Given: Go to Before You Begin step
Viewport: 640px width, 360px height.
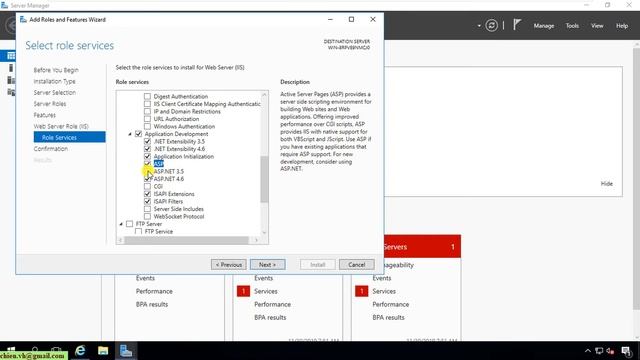Looking at the screenshot, I should pos(56,70).
